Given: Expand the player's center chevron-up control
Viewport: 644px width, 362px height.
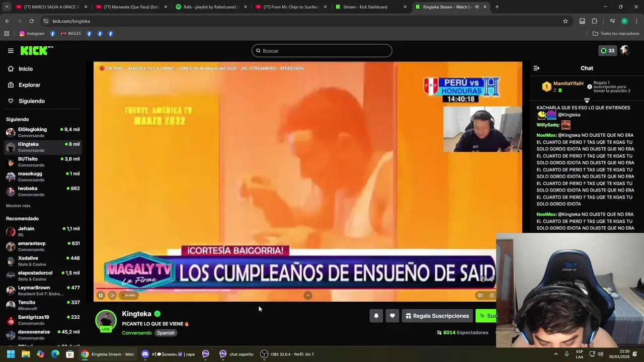Looking at the screenshot, I should pyautogui.click(x=308, y=296).
